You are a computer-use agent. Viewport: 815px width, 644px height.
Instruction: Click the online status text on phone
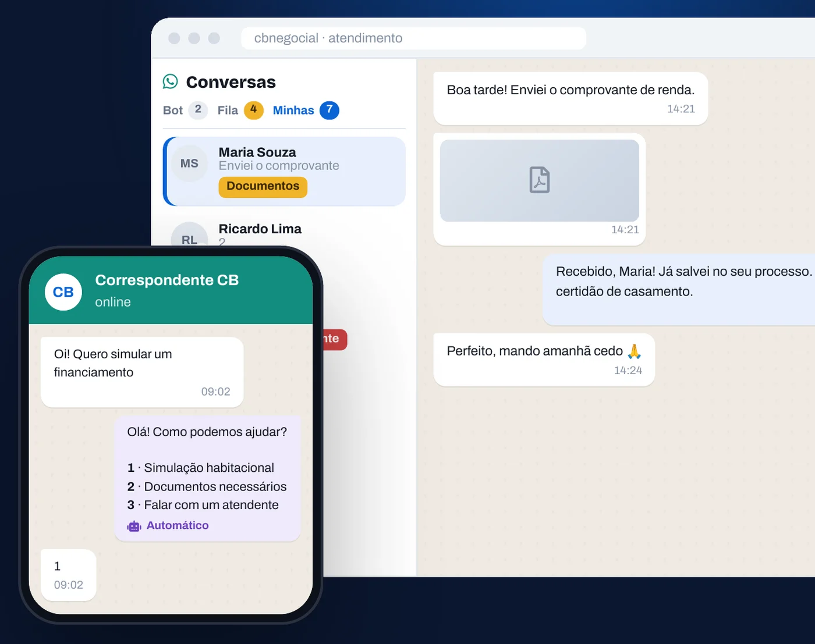[113, 303]
